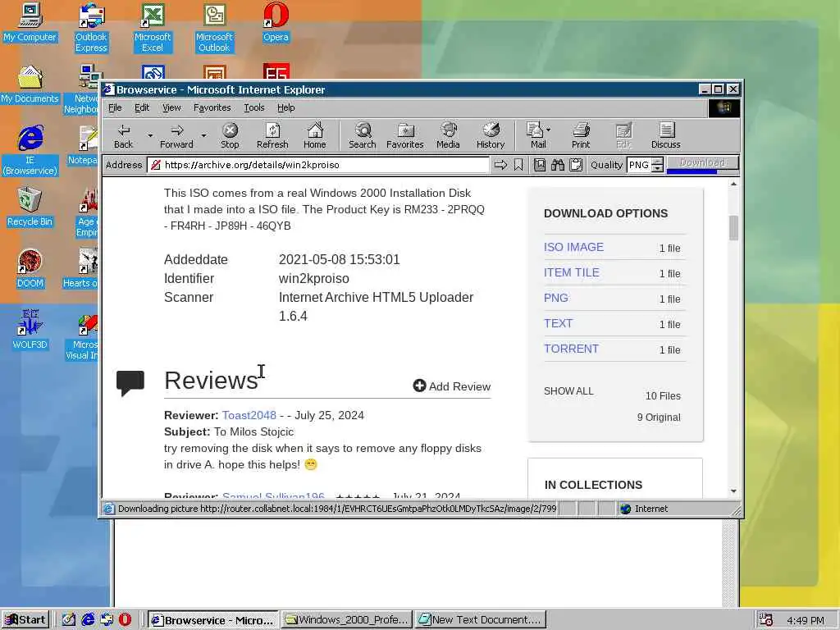
Task: Open the Media toolbar button
Action: tap(448, 136)
